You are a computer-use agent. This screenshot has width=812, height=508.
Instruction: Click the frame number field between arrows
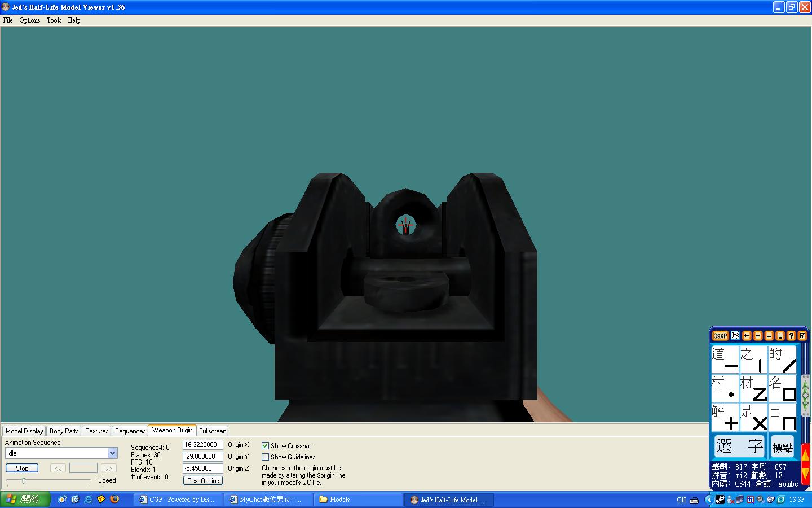point(83,468)
